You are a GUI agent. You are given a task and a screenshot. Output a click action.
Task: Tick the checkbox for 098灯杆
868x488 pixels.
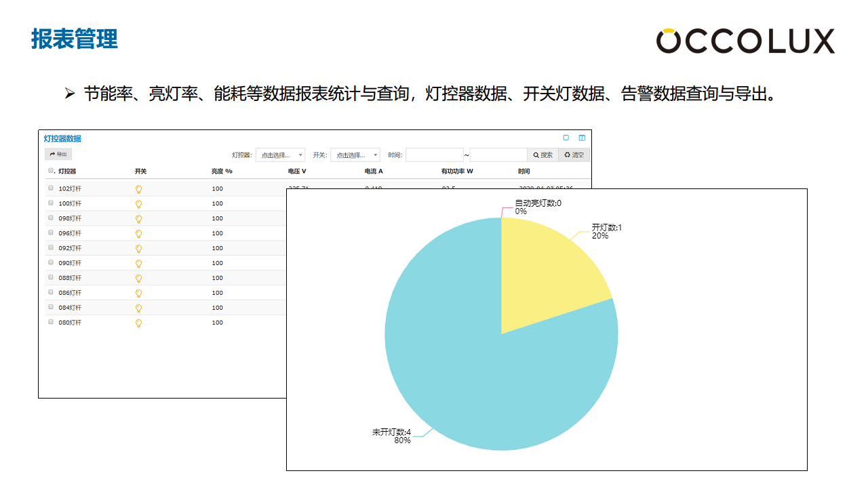pos(51,218)
